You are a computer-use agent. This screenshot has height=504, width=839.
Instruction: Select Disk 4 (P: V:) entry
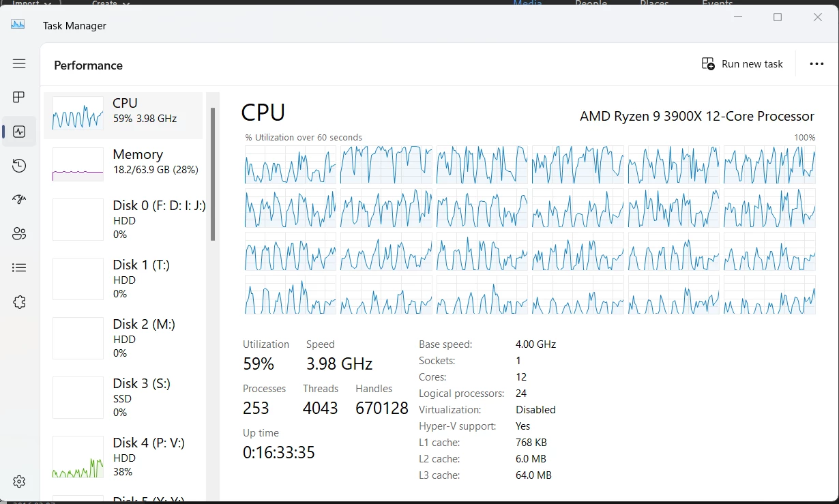pos(123,457)
